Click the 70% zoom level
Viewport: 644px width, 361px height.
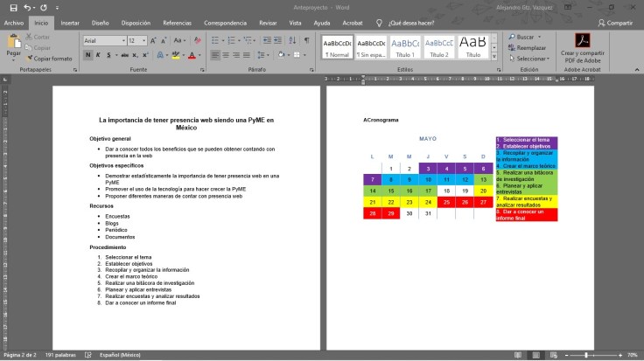coord(632,355)
